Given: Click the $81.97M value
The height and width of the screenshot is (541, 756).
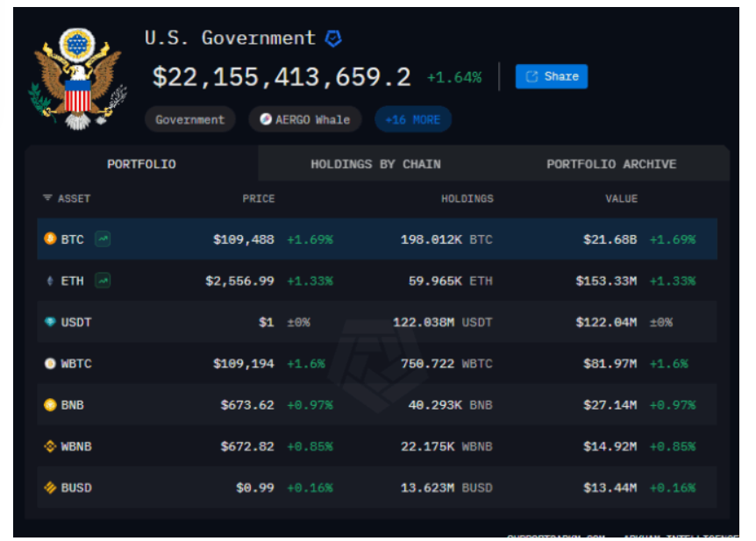Looking at the screenshot, I should pyautogui.click(x=610, y=364).
